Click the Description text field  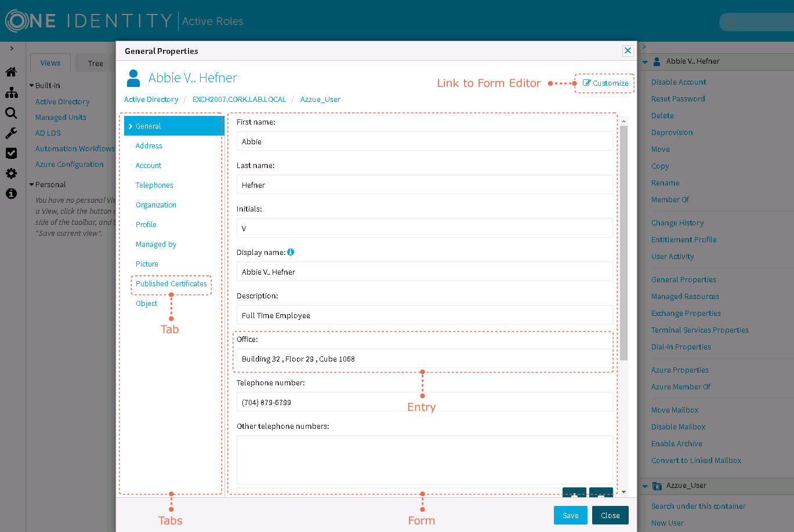click(424, 316)
